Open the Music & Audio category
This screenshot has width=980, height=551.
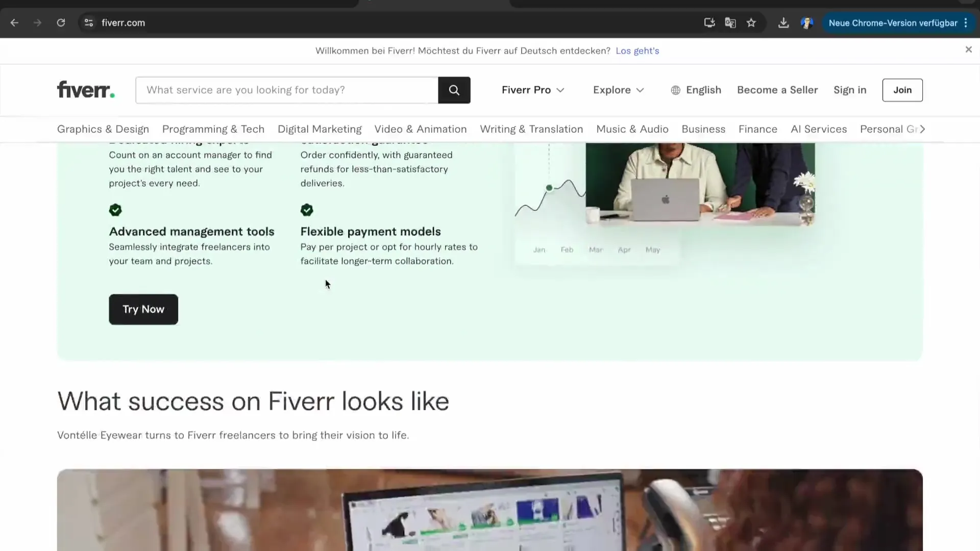click(x=632, y=129)
